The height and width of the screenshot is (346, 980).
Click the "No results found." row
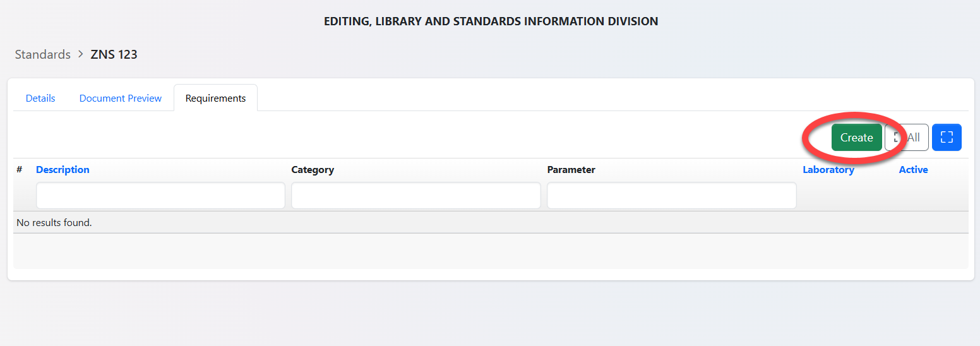pos(54,222)
